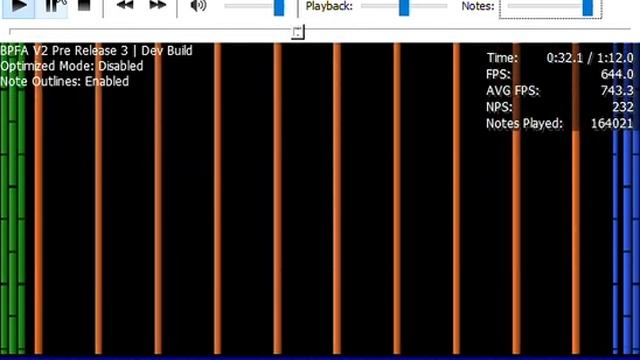The image size is (640, 360).
Task: Click the Play button
Action: [x=18, y=7]
